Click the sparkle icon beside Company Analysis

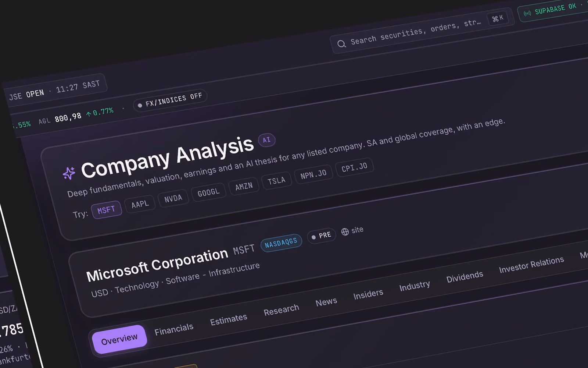click(69, 173)
